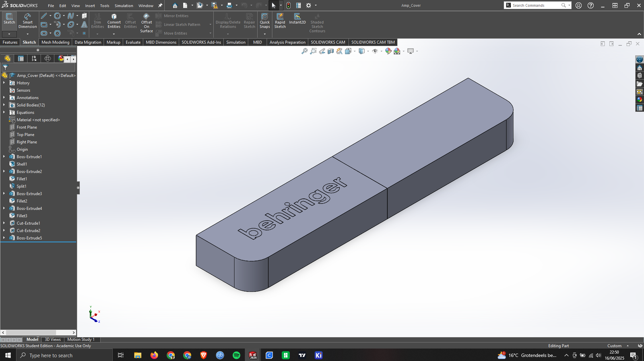Expand the Boss-Extrude1 feature node
Image resolution: width=644 pixels, height=361 pixels.
coord(4,157)
